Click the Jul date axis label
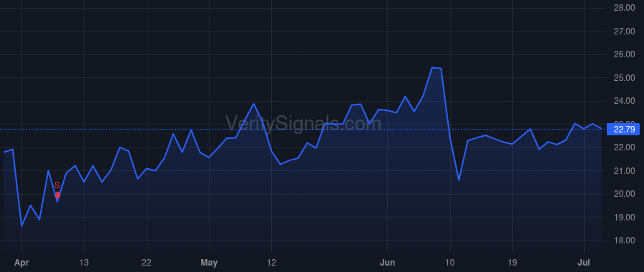Viewport: 644px width, 272px height. point(584,263)
